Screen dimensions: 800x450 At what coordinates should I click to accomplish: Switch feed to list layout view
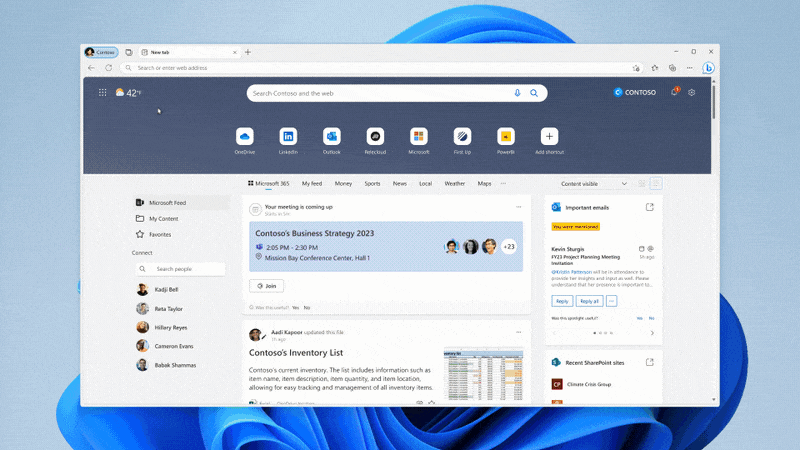click(x=656, y=184)
